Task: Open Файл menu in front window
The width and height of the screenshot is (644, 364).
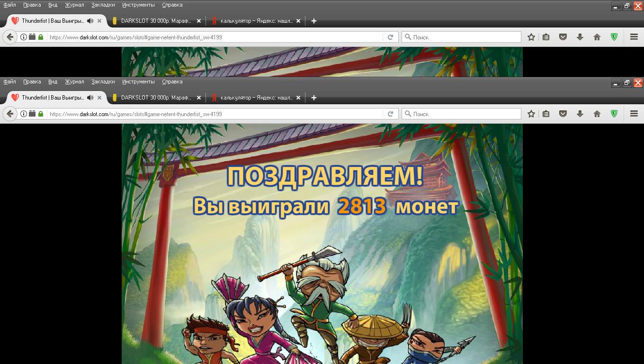Action: pos(9,82)
